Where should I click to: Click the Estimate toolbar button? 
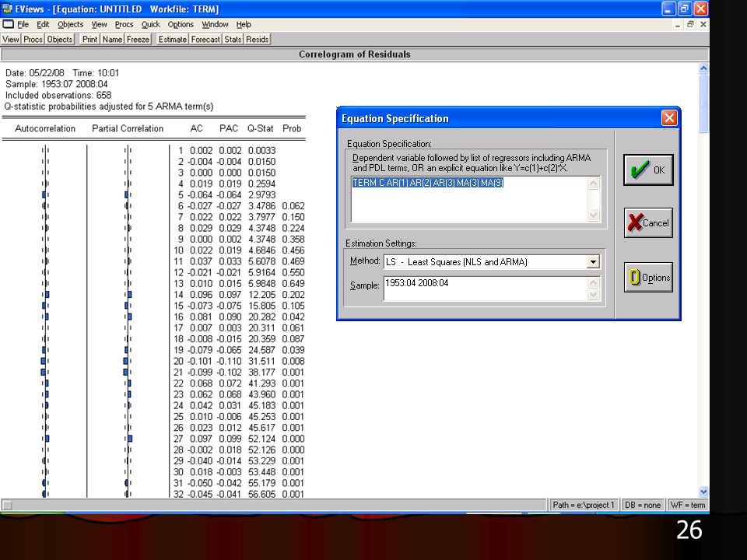[x=173, y=40]
